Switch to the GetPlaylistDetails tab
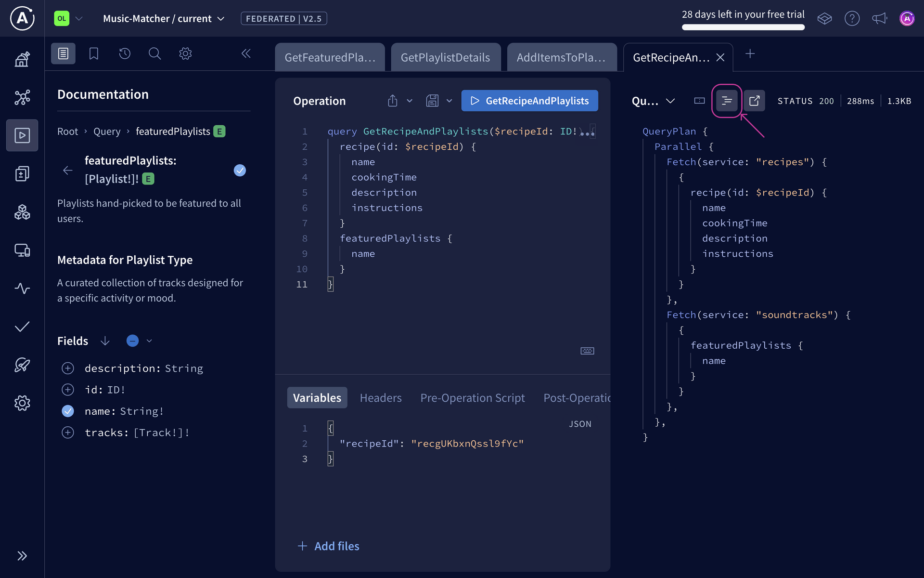 coord(445,57)
